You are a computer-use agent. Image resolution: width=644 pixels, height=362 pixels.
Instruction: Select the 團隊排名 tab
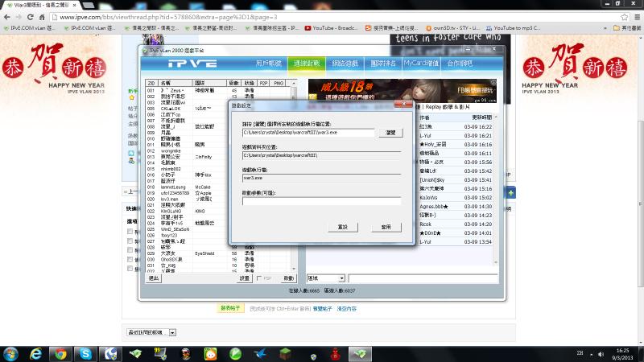click(x=381, y=63)
